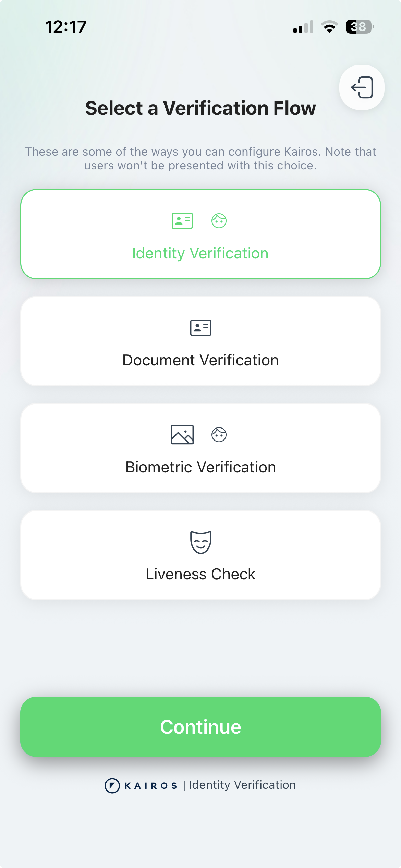The height and width of the screenshot is (868, 401).
Task: Tap the exit/logout icon button
Action: [362, 87]
